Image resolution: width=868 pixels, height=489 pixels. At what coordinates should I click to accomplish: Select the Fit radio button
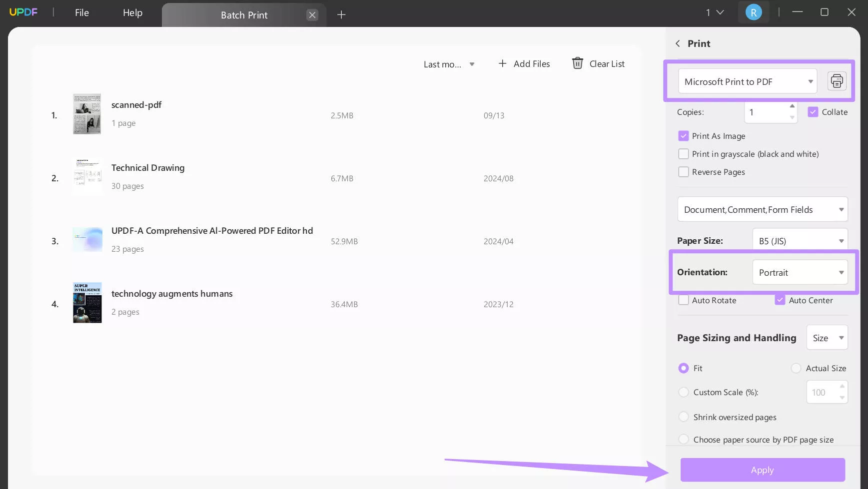[x=684, y=368]
